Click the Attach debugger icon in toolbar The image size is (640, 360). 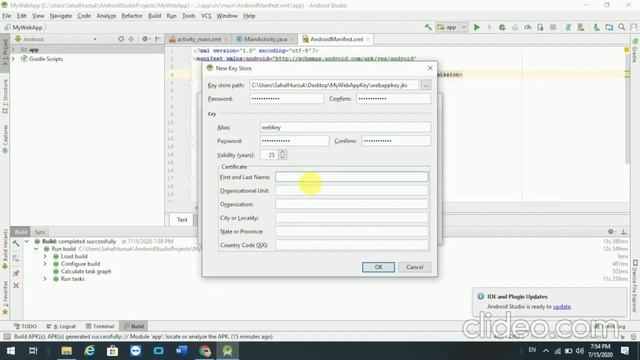point(540,27)
